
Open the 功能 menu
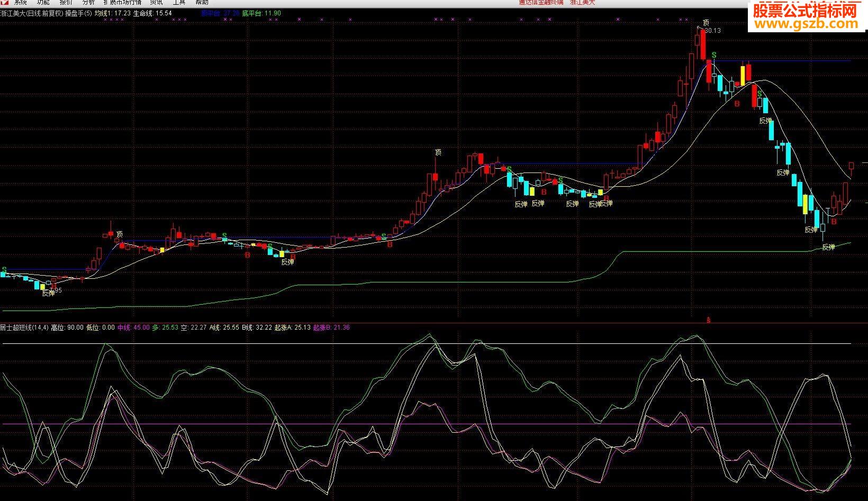(x=43, y=2)
